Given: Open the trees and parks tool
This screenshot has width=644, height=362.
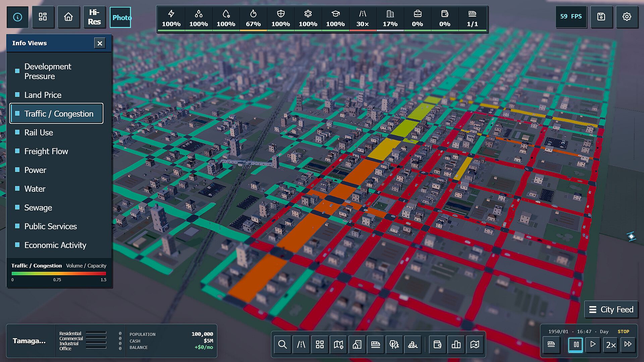Looking at the screenshot, I should (x=394, y=345).
